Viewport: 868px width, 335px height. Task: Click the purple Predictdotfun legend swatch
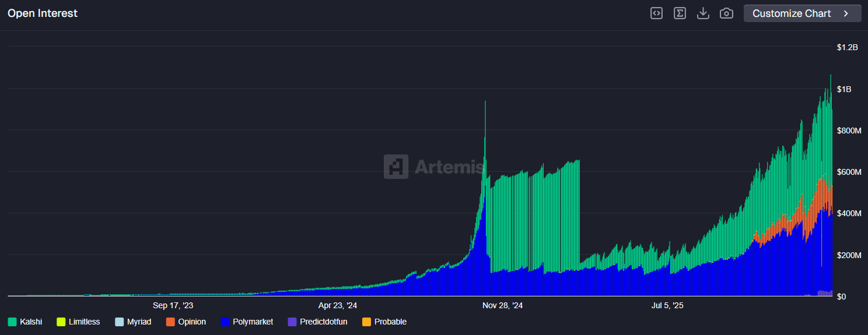[292, 322]
